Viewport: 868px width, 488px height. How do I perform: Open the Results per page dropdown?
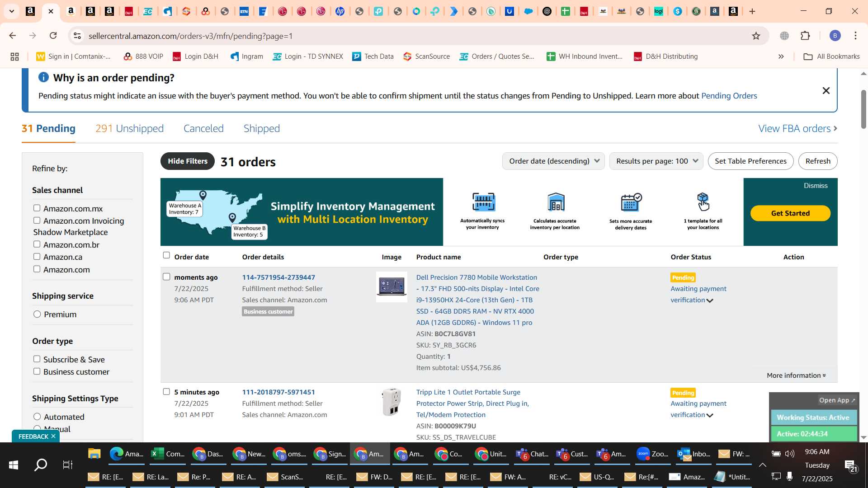pos(656,161)
